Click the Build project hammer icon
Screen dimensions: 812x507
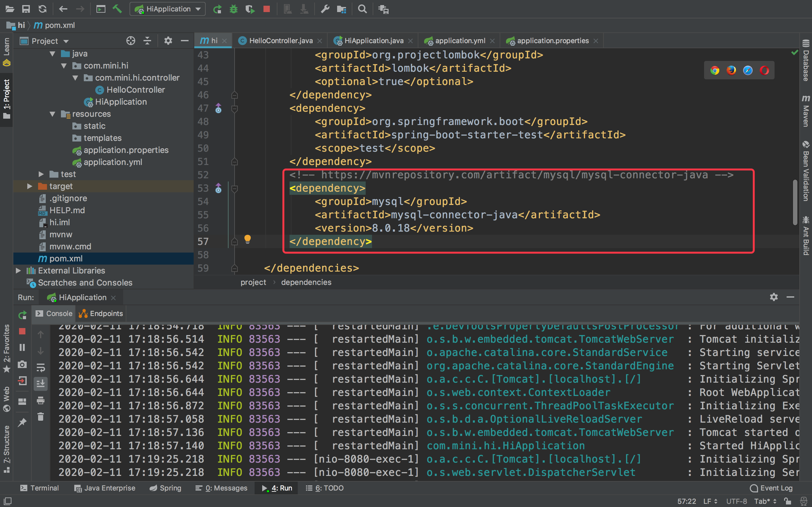point(117,9)
